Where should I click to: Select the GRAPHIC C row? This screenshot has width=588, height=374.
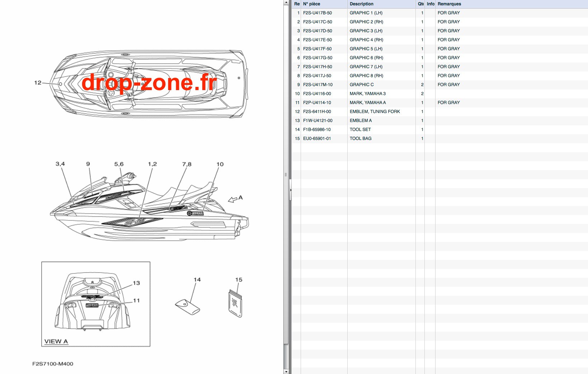(x=440, y=85)
